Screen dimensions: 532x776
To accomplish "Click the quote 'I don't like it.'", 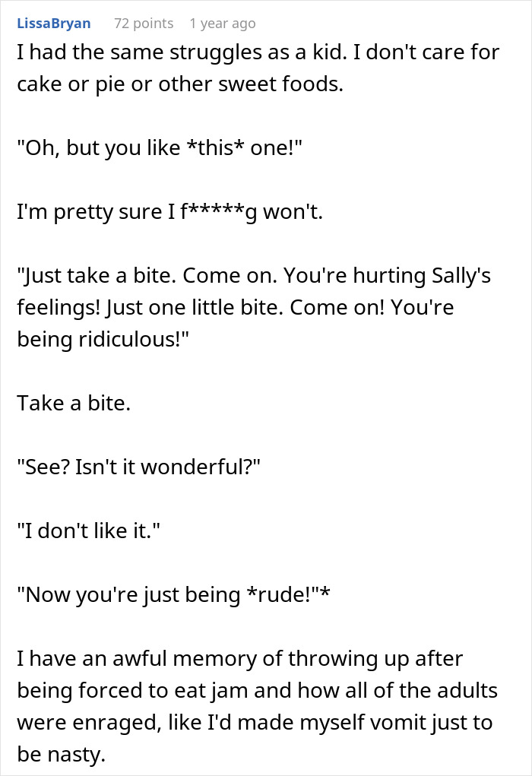I will pyautogui.click(x=89, y=531).
